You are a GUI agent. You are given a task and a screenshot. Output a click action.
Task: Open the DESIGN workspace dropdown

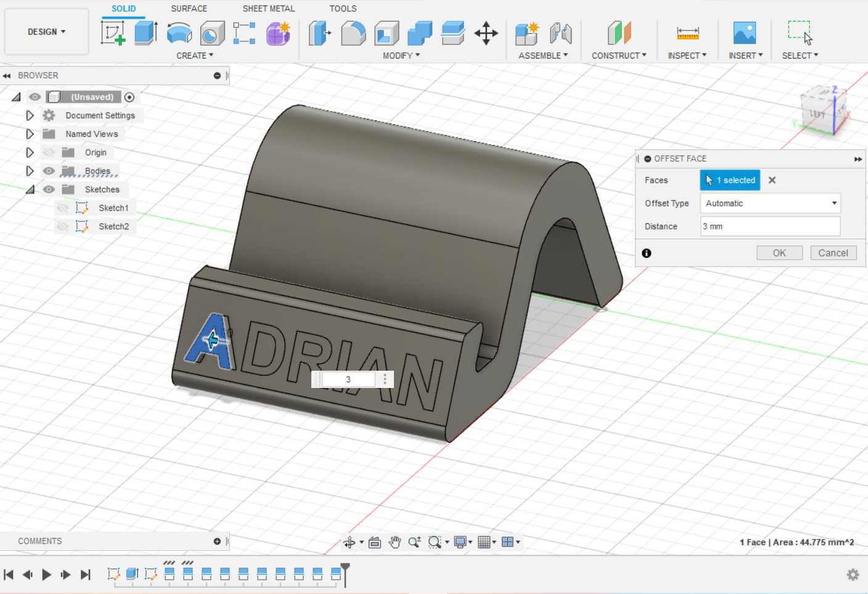47,31
